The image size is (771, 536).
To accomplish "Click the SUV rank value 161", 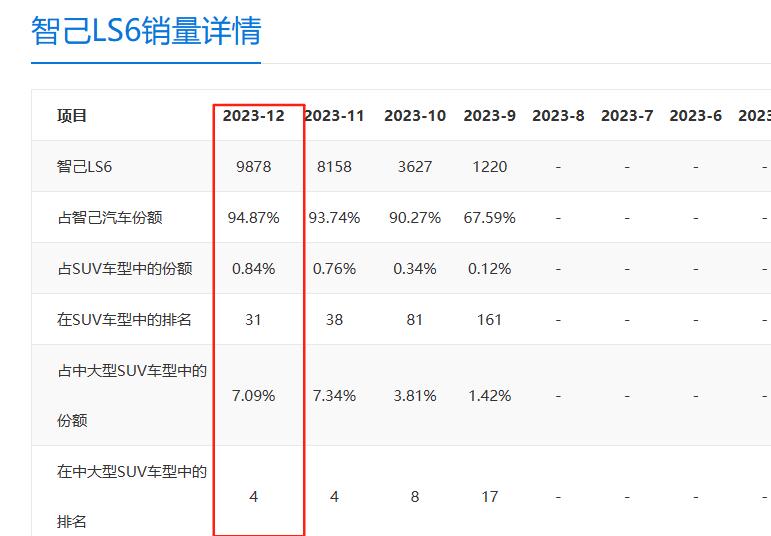I will click(x=489, y=320).
